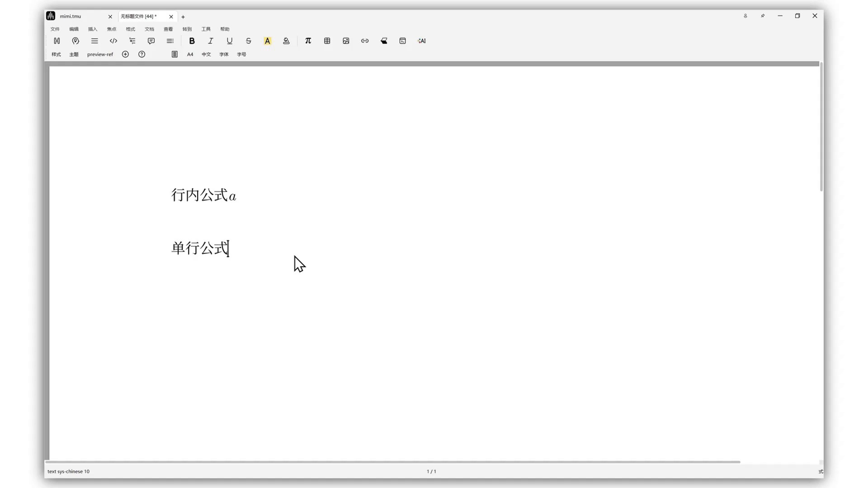Open the A4 page size dropdown
Image resolution: width=868 pixels, height=488 pixels.
[190, 54]
